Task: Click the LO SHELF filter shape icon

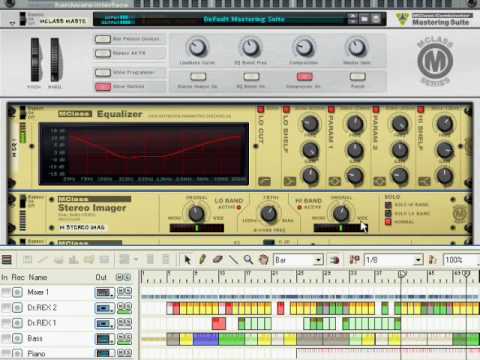Action: click(x=290, y=181)
